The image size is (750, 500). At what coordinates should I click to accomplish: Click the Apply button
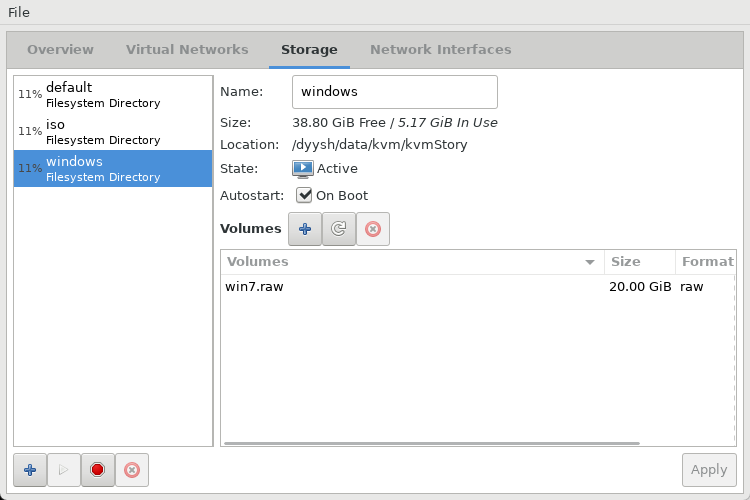coord(709,470)
